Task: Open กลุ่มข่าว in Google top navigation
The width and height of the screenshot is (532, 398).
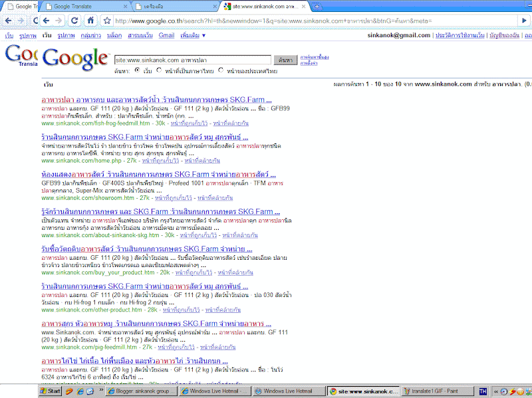Action: coord(91,35)
